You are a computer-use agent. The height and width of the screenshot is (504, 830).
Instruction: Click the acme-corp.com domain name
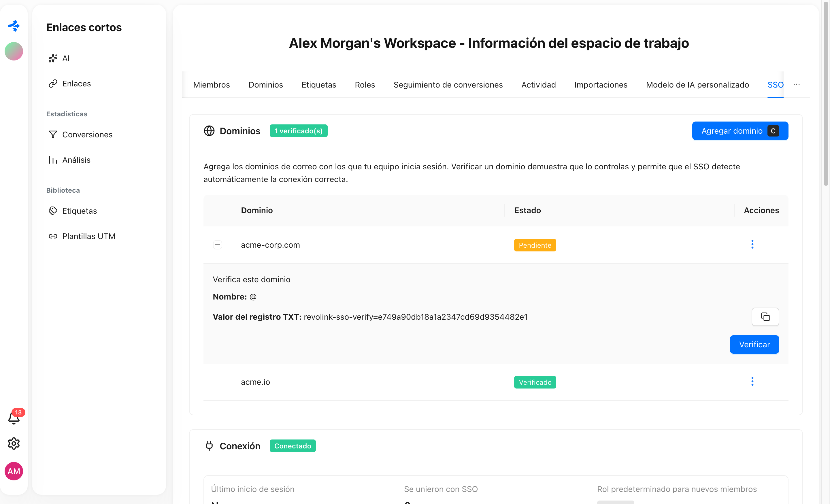pos(270,245)
